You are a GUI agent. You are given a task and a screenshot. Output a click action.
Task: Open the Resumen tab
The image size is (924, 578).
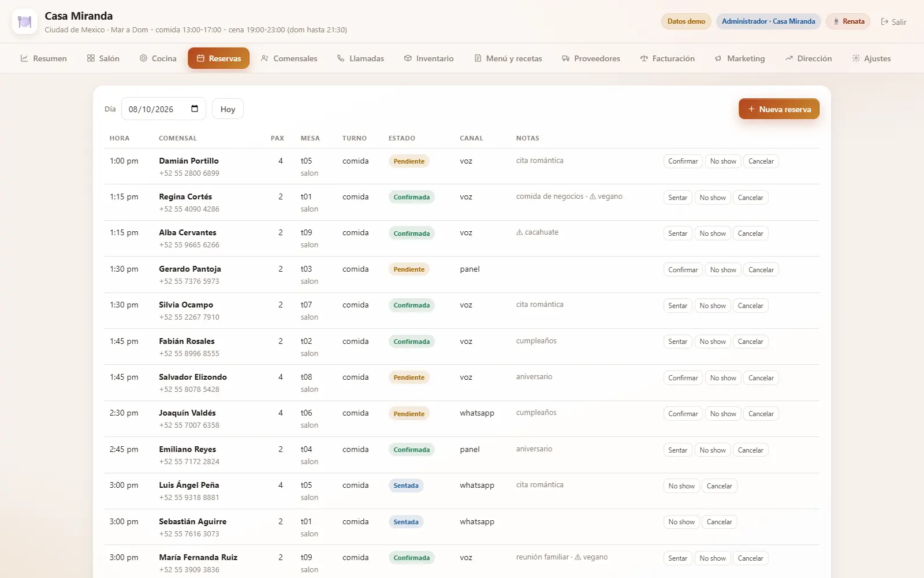click(x=44, y=58)
